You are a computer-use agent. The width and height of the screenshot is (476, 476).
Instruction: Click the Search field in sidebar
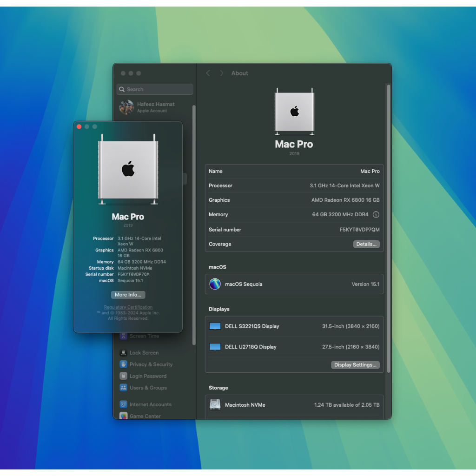pyautogui.click(x=155, y=89)
